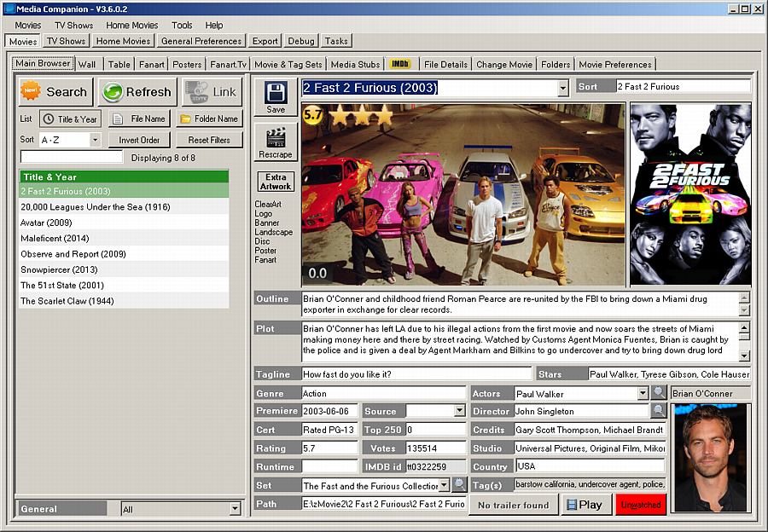Expand the Set collection dropdown
Viewport: 768px width, 532px height.
[x=444, y=485]
